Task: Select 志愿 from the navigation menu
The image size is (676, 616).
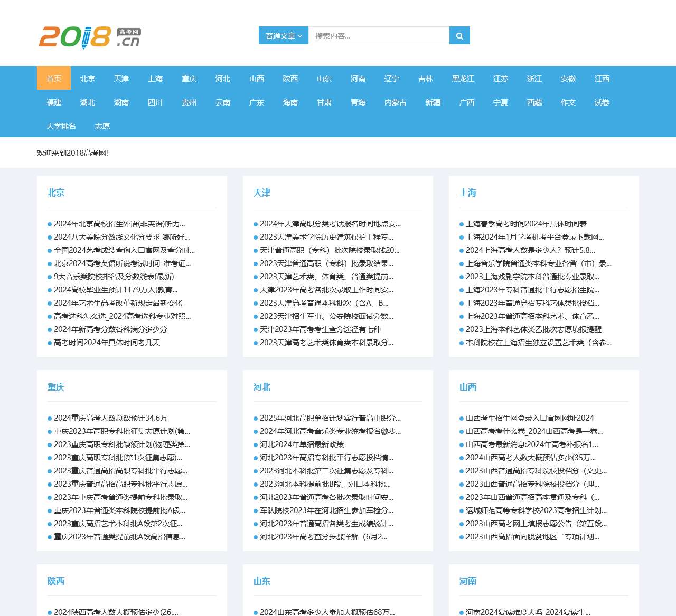Action: [101, 126]
